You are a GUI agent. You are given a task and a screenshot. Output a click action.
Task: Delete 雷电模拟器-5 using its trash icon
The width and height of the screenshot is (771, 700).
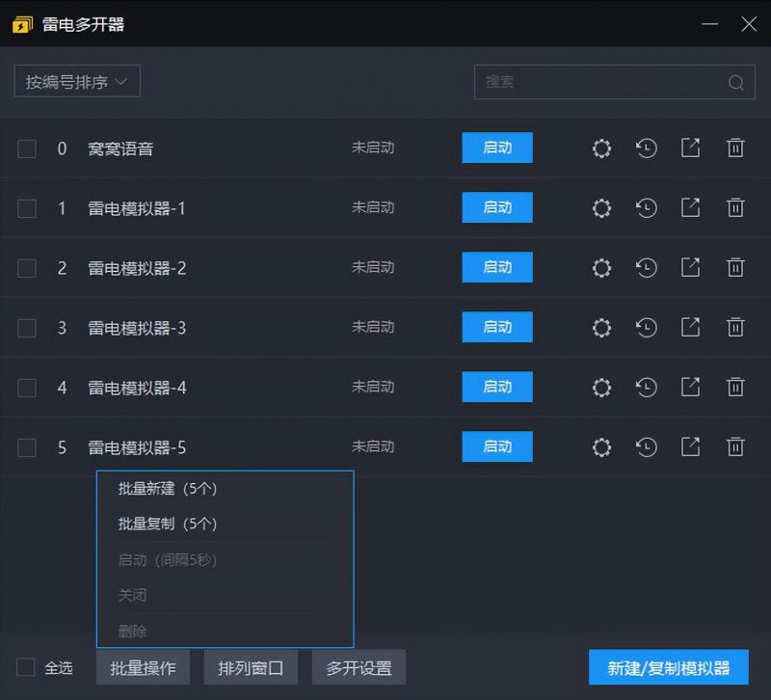[x=735, y=446]
